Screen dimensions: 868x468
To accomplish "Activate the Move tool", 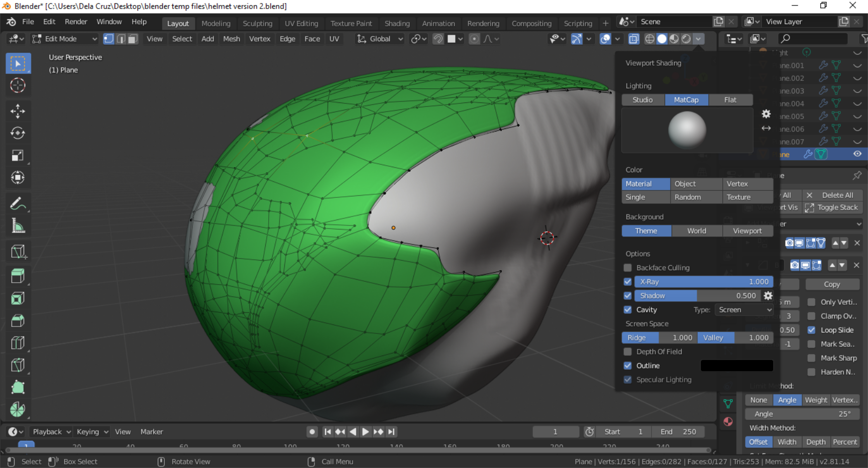I will 18,111.
